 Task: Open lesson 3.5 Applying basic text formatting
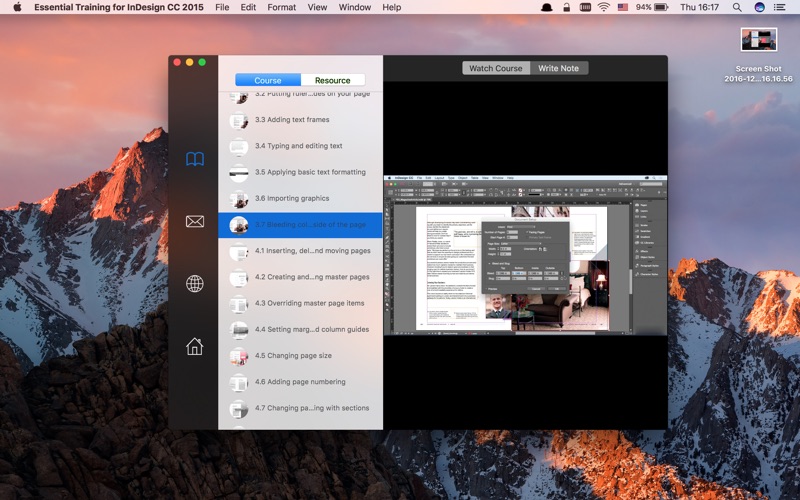[x=301, y=172]
